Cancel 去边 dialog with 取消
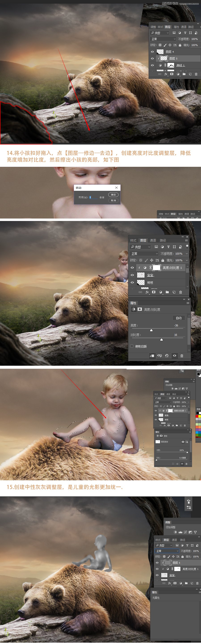This screenshot has height=644, width=201. click(x=113, y=200)
